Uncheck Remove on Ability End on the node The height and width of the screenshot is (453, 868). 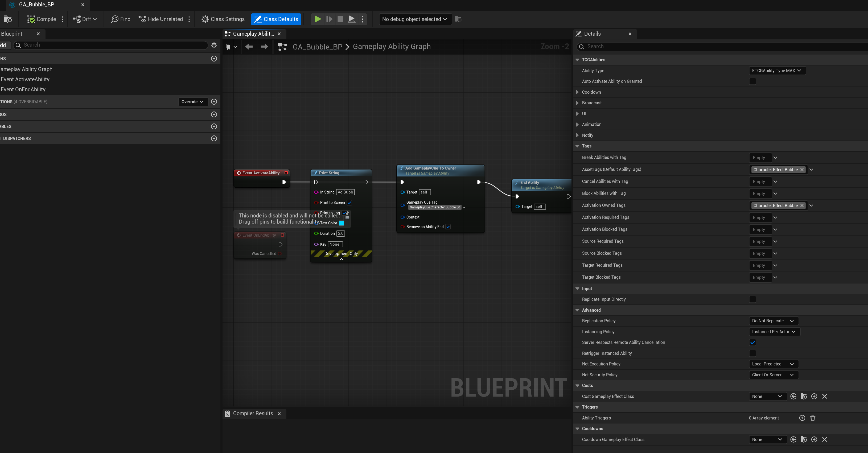click(x=448, y=227)
